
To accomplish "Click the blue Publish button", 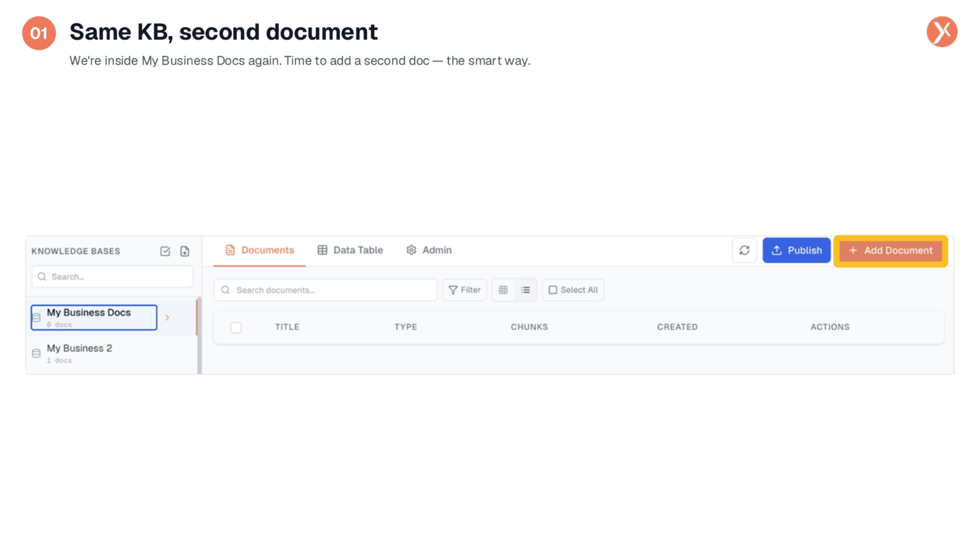I will [796, 250].
